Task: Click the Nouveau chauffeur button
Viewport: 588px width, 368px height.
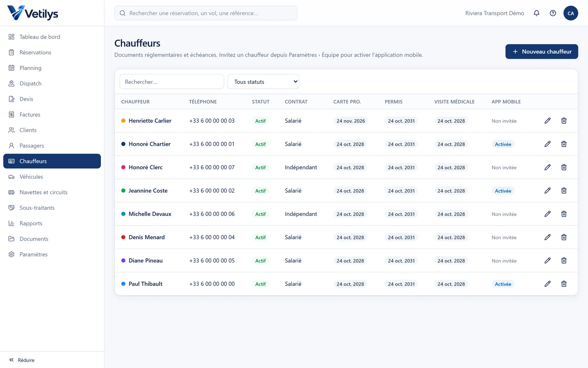Action: (x=542, y=52)
